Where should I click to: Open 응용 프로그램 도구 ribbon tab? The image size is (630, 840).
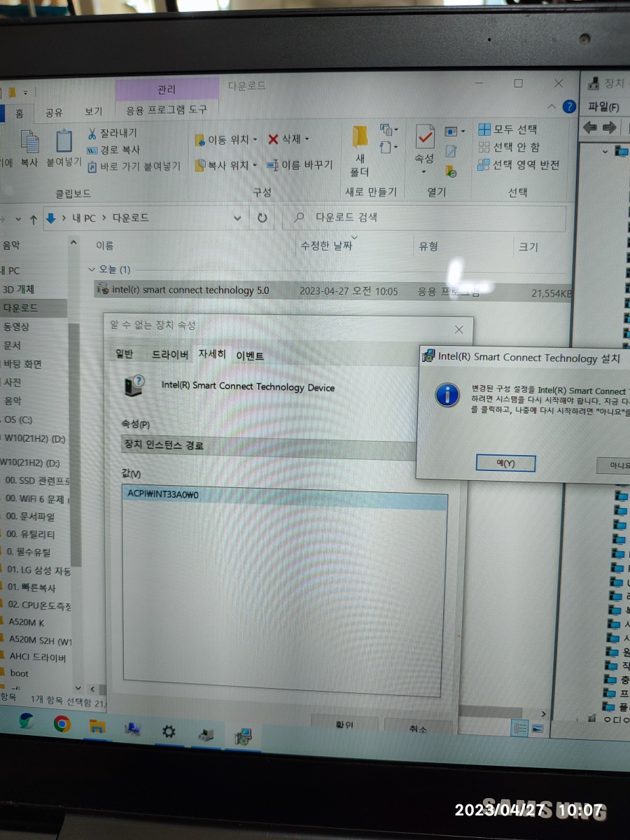167,110
